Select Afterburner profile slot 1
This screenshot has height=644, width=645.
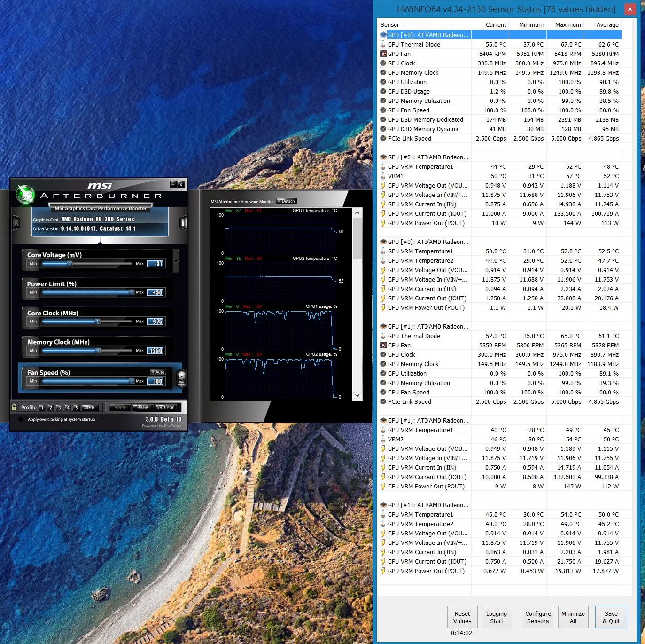coord(42,408)
